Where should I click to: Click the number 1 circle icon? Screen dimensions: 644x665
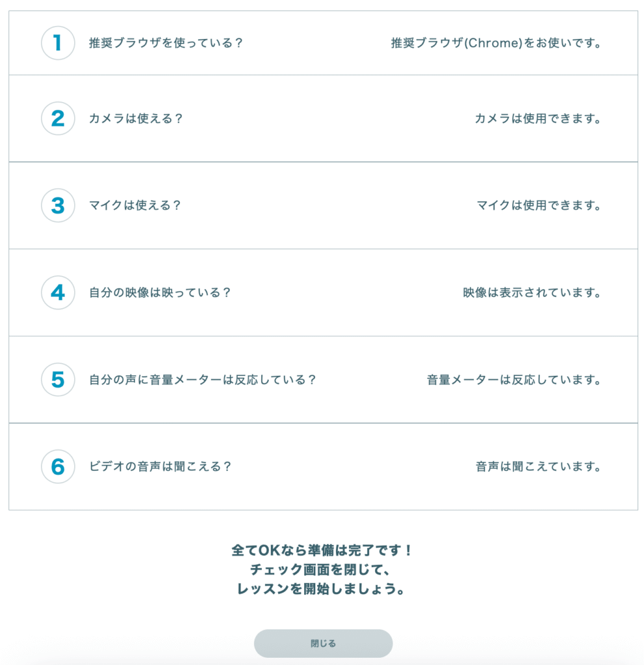point(58,44)
